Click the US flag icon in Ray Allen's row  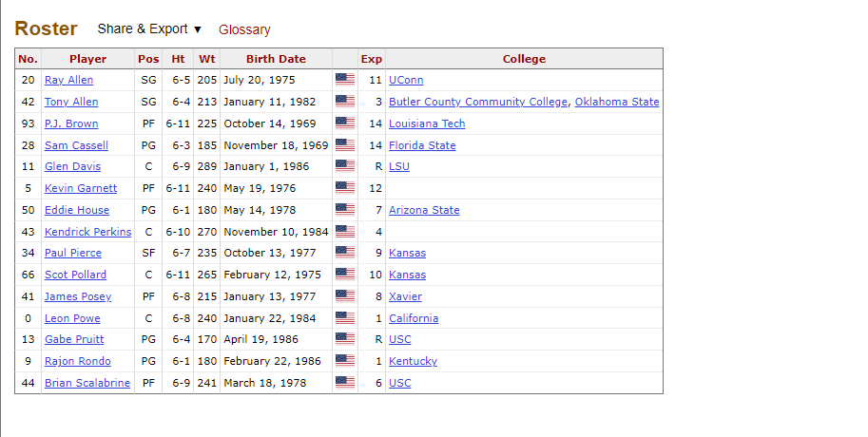click(x=345, y=80)
